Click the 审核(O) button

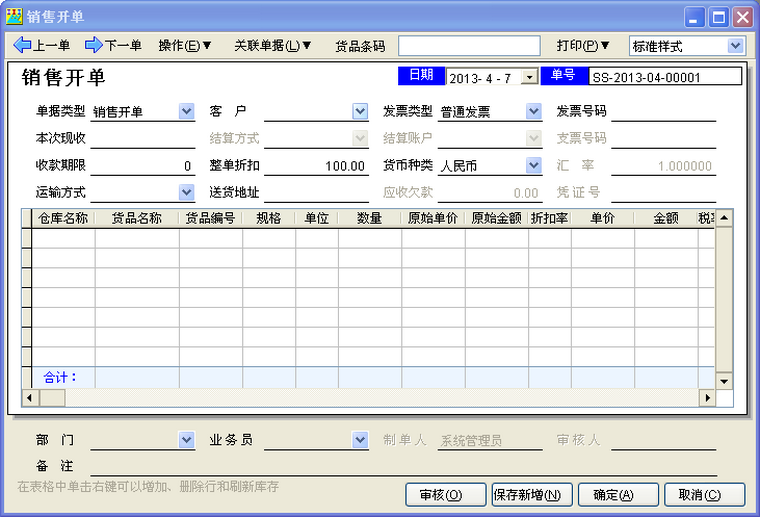pos(445,495)
